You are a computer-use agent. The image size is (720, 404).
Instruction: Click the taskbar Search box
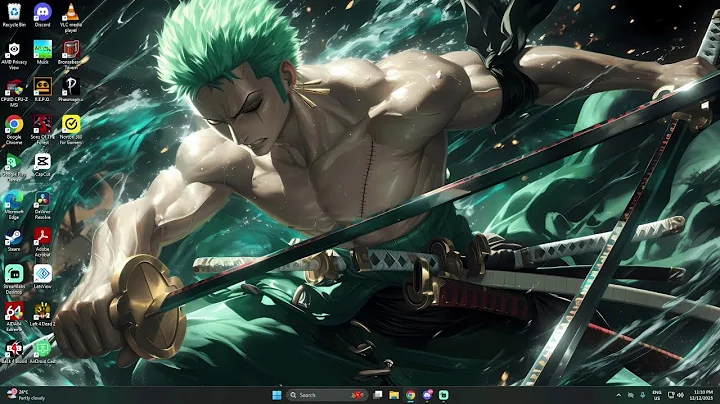pos(327,395)
